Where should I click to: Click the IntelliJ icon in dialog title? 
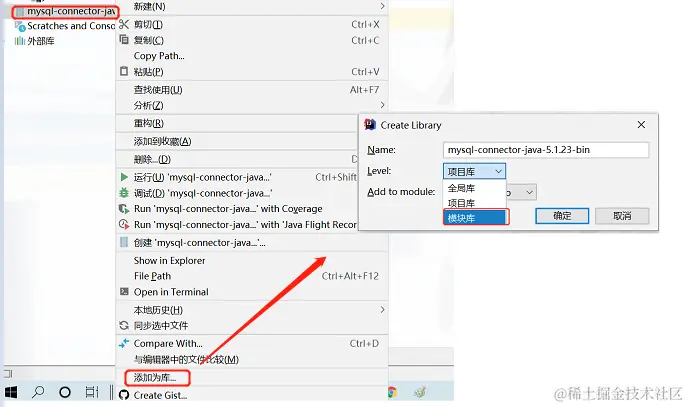coord(370,125)
